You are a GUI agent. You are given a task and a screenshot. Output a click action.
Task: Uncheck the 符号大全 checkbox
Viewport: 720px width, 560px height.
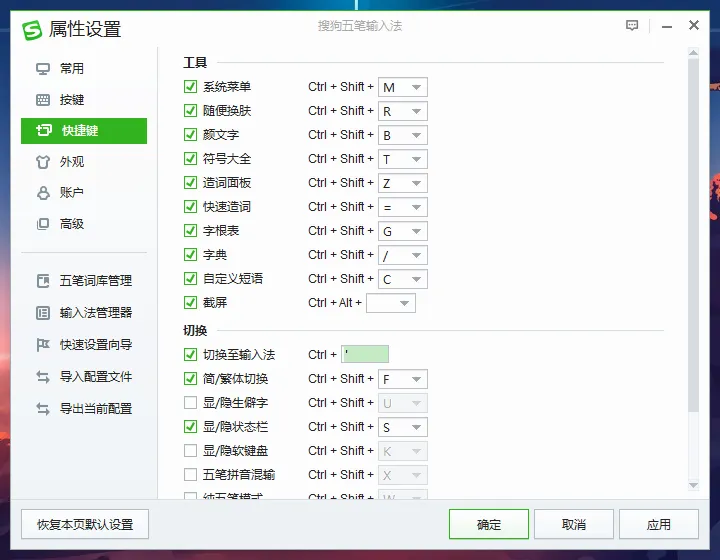(x=190, y=158)
